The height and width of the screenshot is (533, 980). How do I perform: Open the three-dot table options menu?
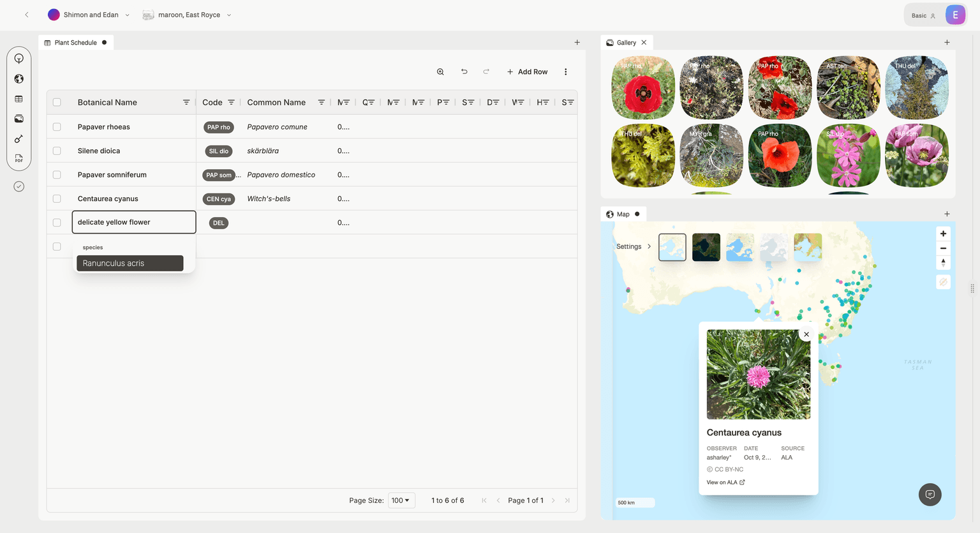click(x=565, y=72)
